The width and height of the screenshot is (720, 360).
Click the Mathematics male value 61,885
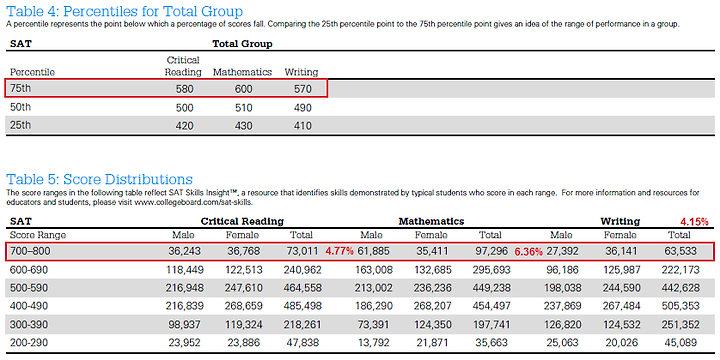(374, 251)
